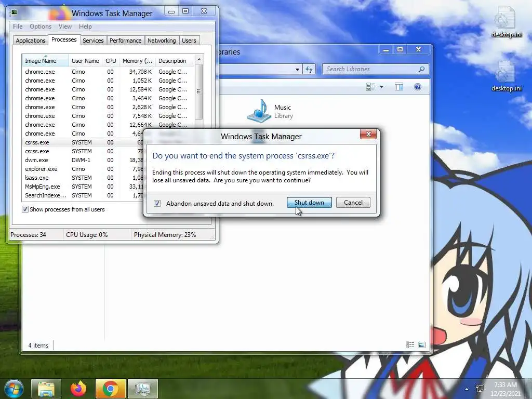The image size is (532, 399).
Task: Open Windows Explorer from the taskbar
Action: click(46, 389)
